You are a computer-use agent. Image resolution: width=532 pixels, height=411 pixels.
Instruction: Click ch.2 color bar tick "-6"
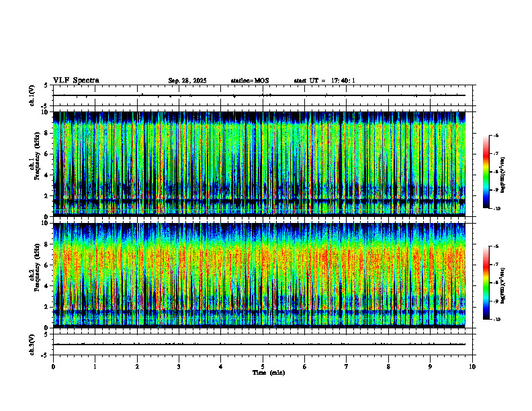(x=496, y=246)
